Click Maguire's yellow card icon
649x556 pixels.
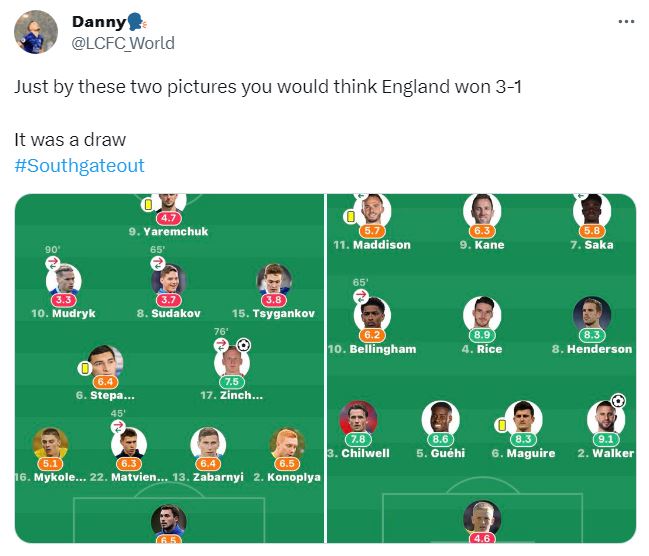coord(502,425)
